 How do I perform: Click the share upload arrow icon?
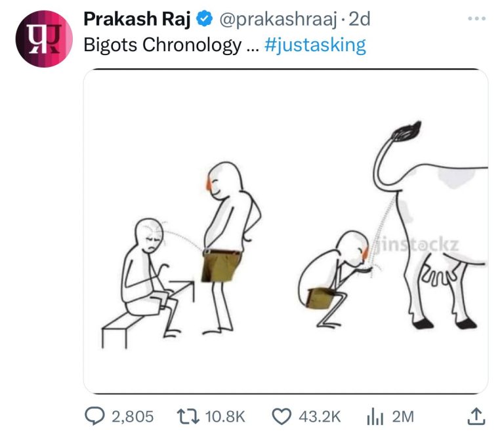[x=477, y=416]
